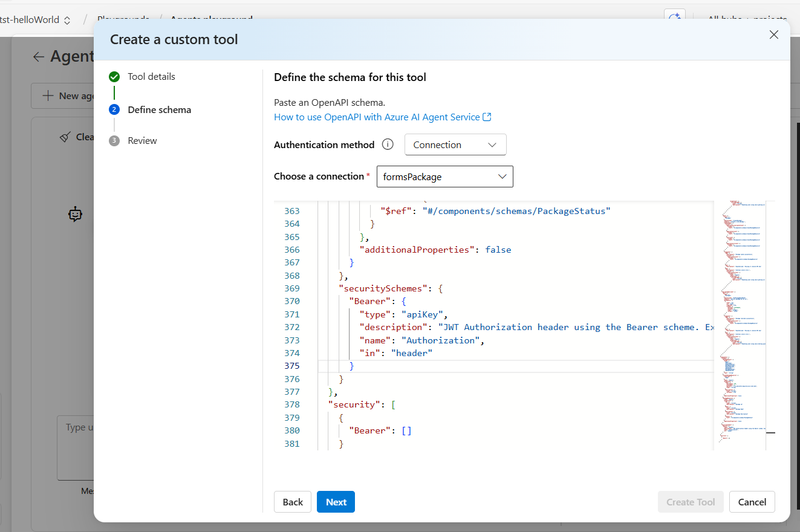
Task: Click line number 381 in gutter
Action: (x=291, y=444)
